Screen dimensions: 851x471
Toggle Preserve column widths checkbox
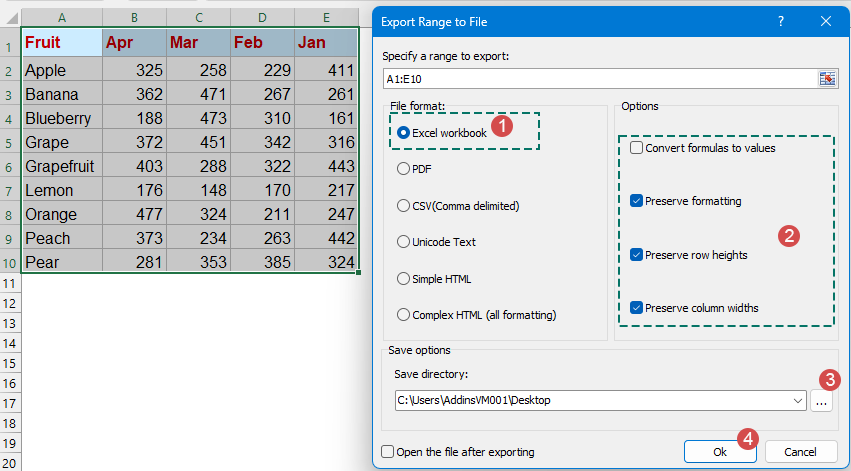(637, 308)
